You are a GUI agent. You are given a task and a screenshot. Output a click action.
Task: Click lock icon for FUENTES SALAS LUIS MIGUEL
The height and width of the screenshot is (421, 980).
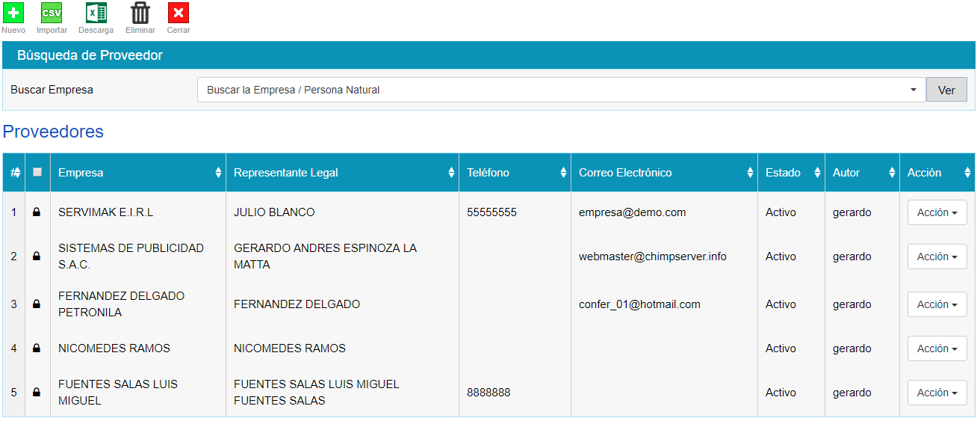pyautogui.click(x=37, y=393)
